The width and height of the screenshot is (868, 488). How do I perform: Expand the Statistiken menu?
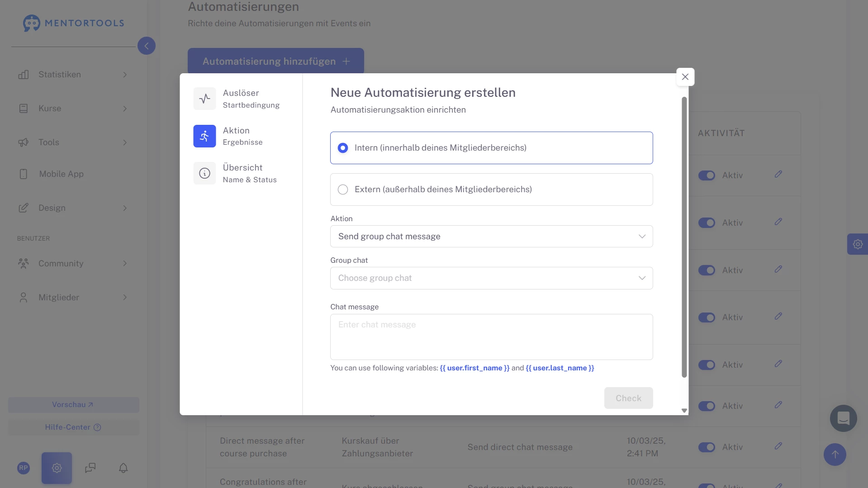[x=72, y=75]
